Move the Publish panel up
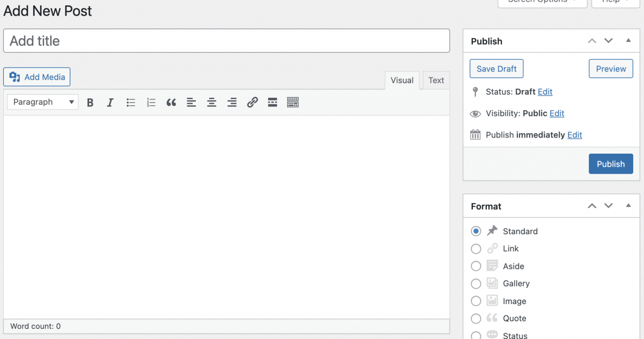 (x=592, y=41)
